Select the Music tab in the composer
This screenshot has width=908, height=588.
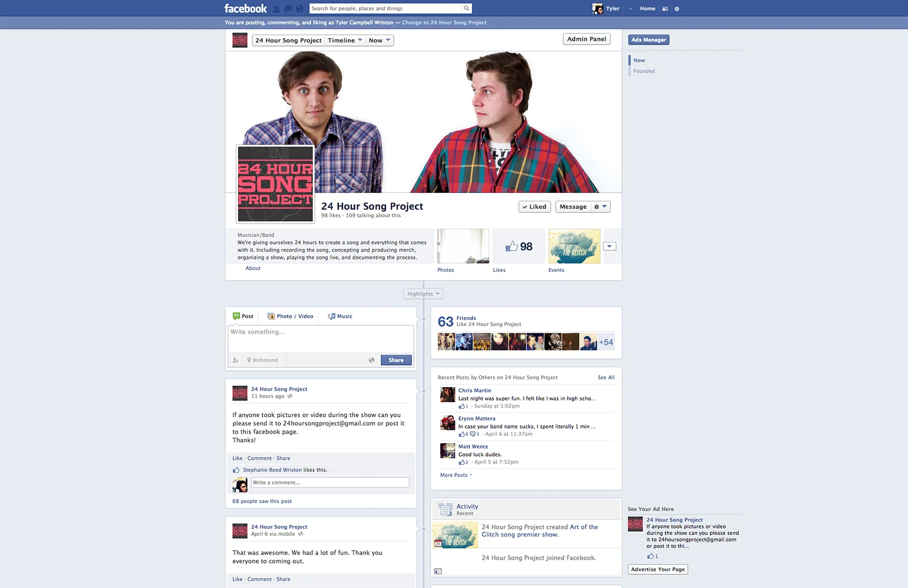coord(340,316)
